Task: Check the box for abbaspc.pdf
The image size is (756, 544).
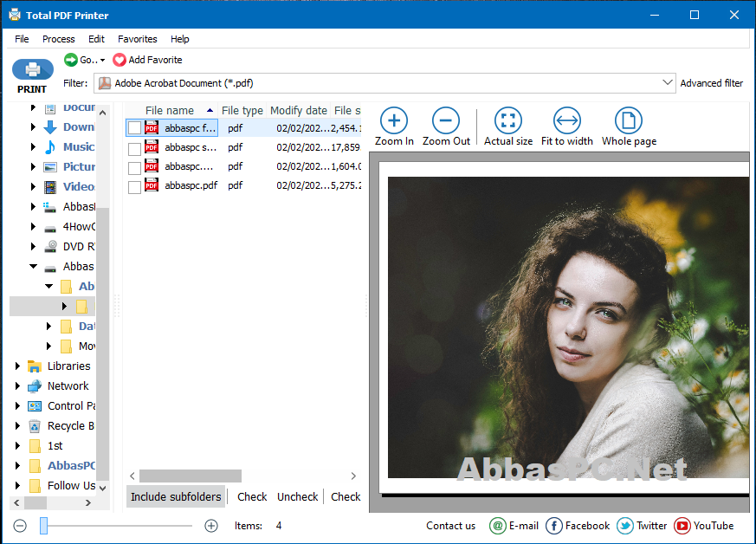Action: click(134, 186)
